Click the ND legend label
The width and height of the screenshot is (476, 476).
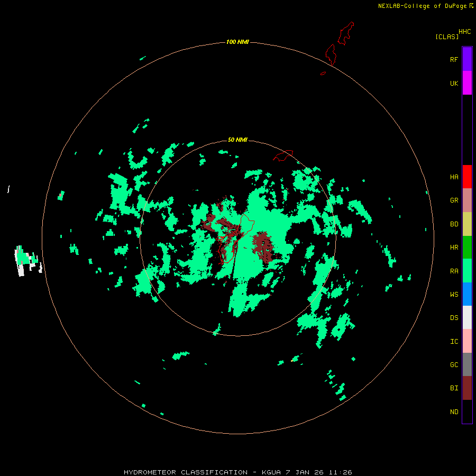pyautogui.click(x=454, y=412)
